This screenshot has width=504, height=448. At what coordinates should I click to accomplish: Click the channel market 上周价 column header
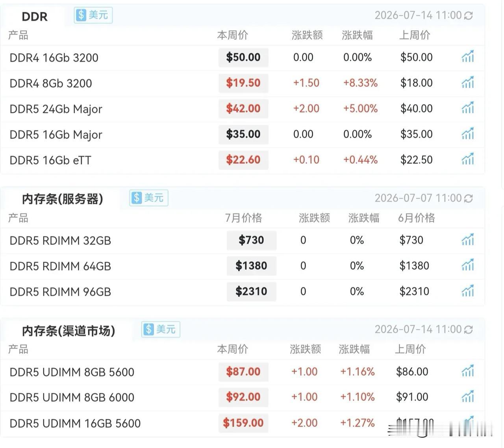410,349
